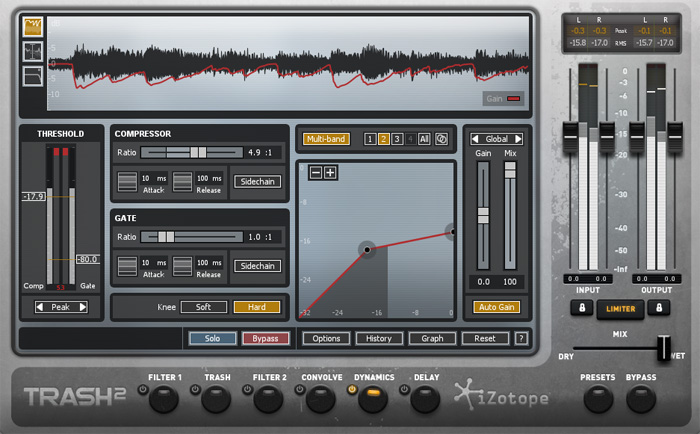Click the iZotope logo

pyautogui.click(x=501, y=395)
